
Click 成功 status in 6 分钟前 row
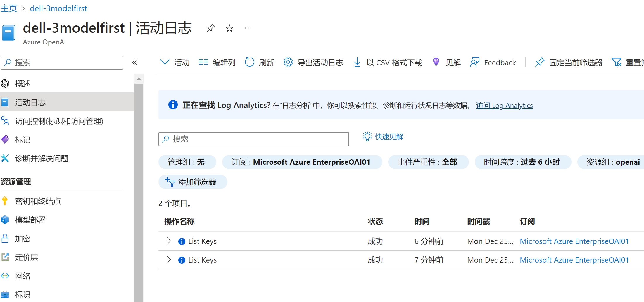pyautogui.click(x=375, y=241)
